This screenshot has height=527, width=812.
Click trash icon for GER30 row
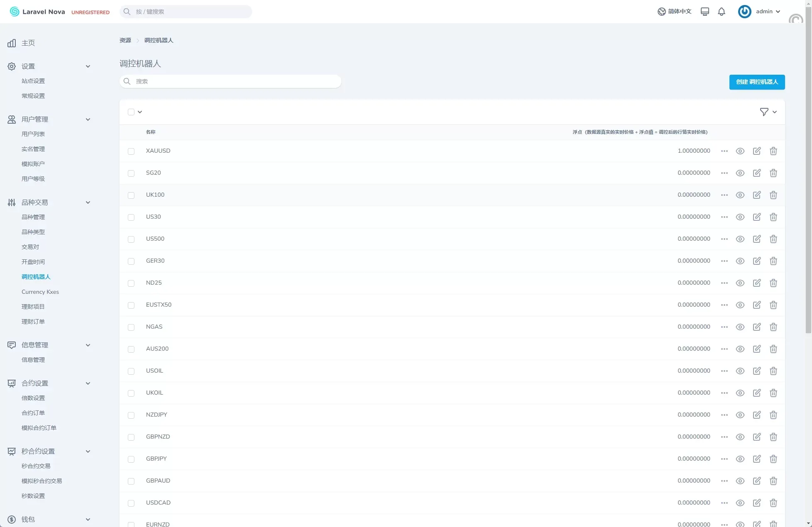(773, 261)
